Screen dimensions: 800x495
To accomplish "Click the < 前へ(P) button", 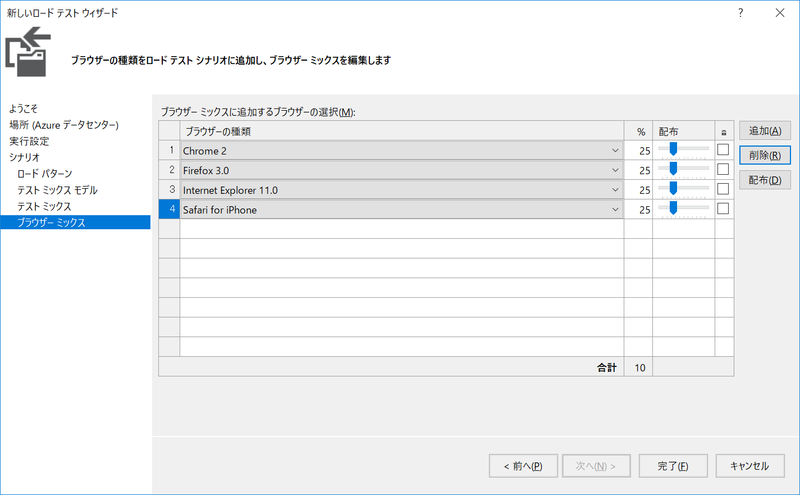I will [523, 466].
